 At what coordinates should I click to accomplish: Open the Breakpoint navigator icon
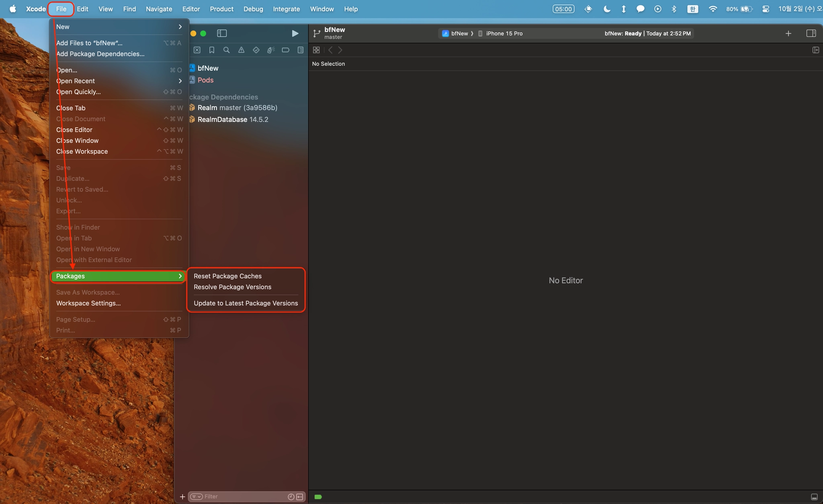pyautogui.click(x=286, y=50)
